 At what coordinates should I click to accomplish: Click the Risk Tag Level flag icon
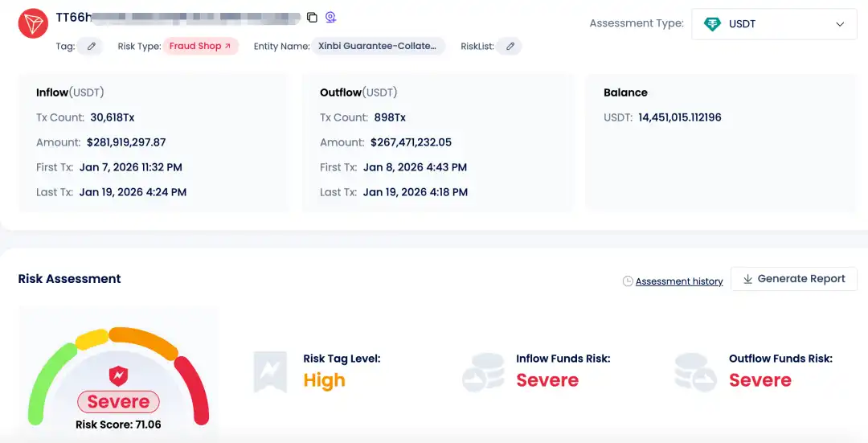point(270,371)
